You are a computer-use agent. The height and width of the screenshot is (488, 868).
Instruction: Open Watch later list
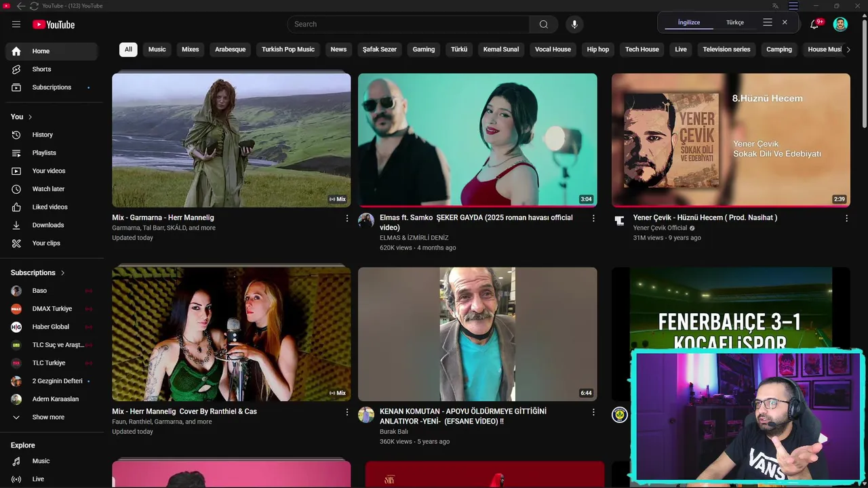click(x=52, y=189)
